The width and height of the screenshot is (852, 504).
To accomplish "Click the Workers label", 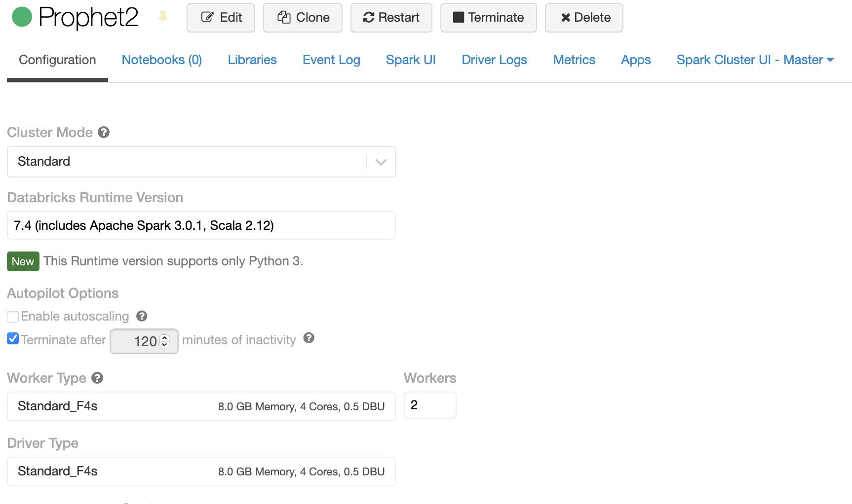I will [430, 378].
